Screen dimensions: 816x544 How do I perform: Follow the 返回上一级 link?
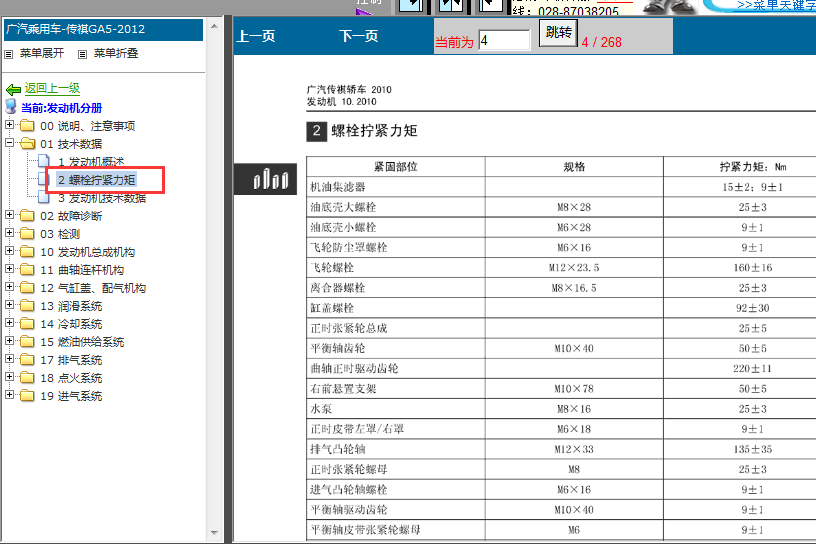tap(52, 88)
